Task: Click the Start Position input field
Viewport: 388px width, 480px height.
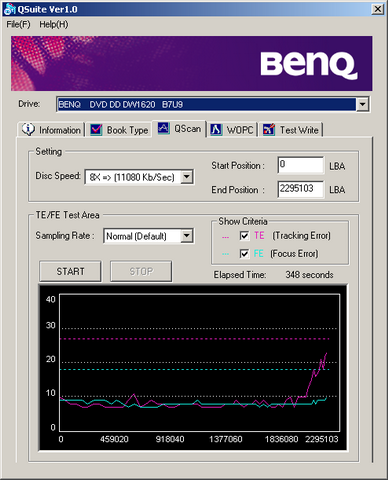Action: [x=300, y=165]
